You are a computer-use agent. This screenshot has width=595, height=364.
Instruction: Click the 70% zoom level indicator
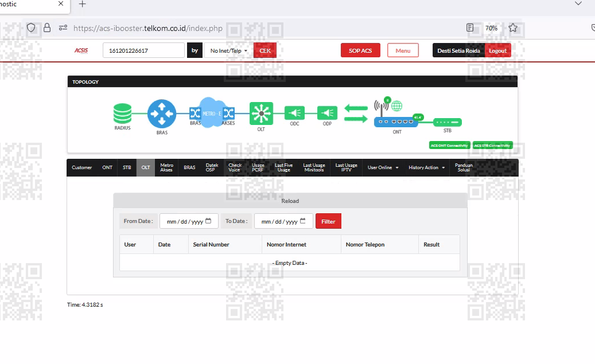pyautogui.click(x=491, y=28)
